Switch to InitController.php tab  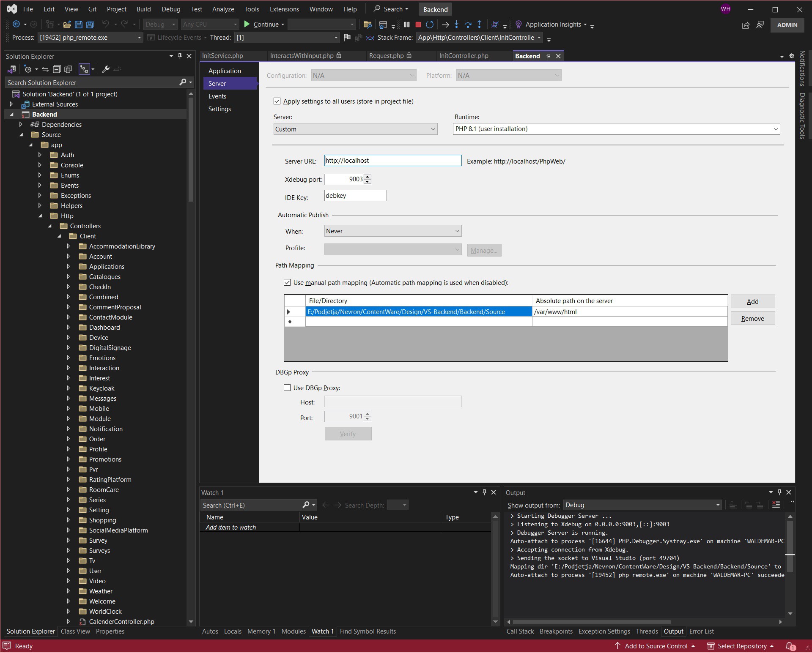click(464, 56)
